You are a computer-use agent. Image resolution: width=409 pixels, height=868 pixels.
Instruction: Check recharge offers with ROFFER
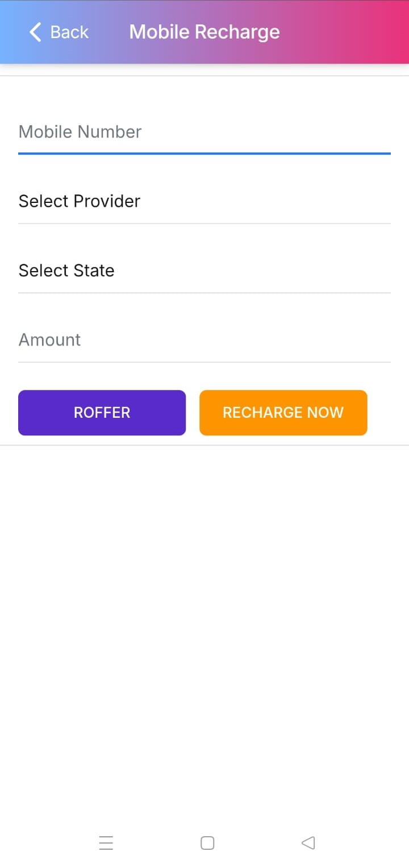(x=102, y=413)
